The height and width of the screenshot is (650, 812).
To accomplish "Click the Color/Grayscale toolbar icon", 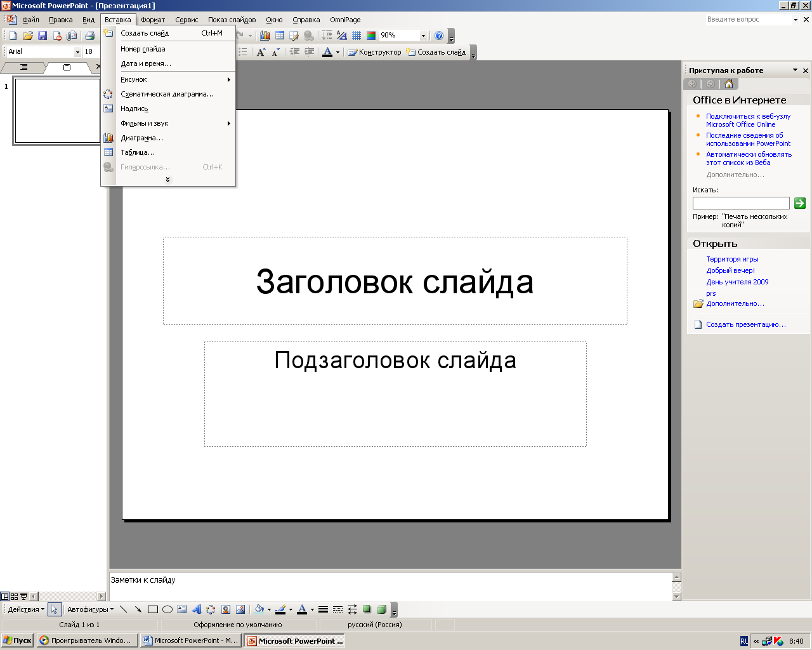I will [x=371, y=36].
